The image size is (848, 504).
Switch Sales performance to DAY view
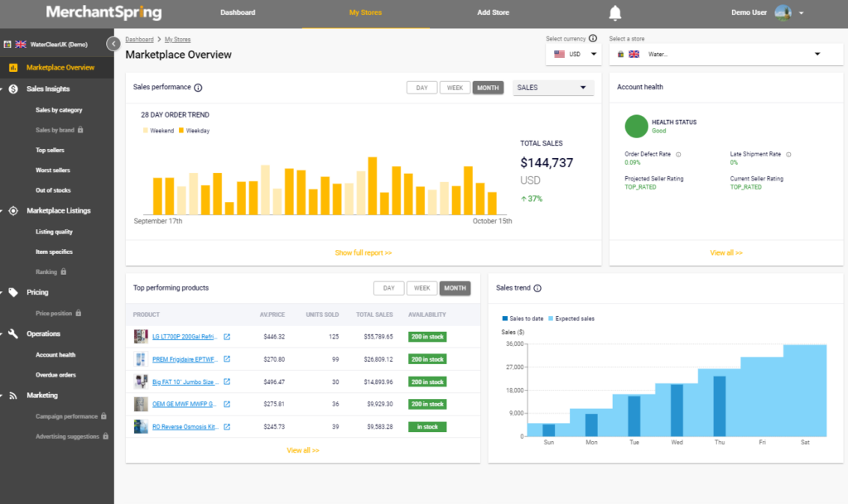click(x=422, y=88)
